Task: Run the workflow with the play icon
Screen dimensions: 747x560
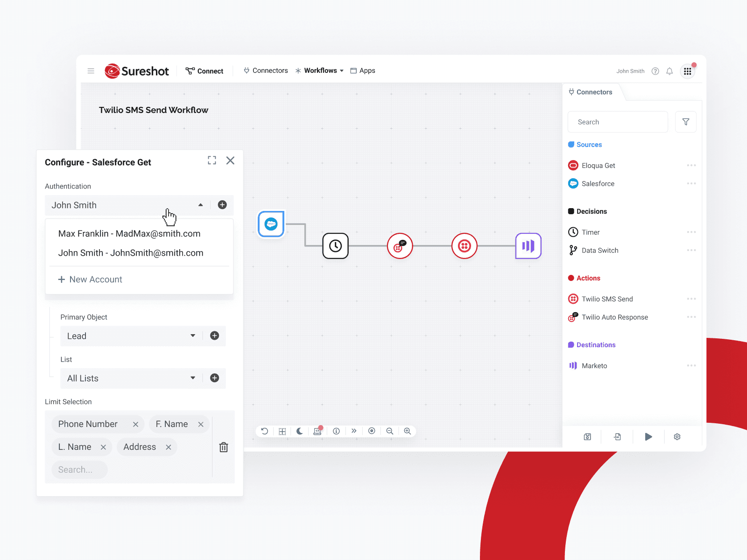Action: [x=648, y=437]
